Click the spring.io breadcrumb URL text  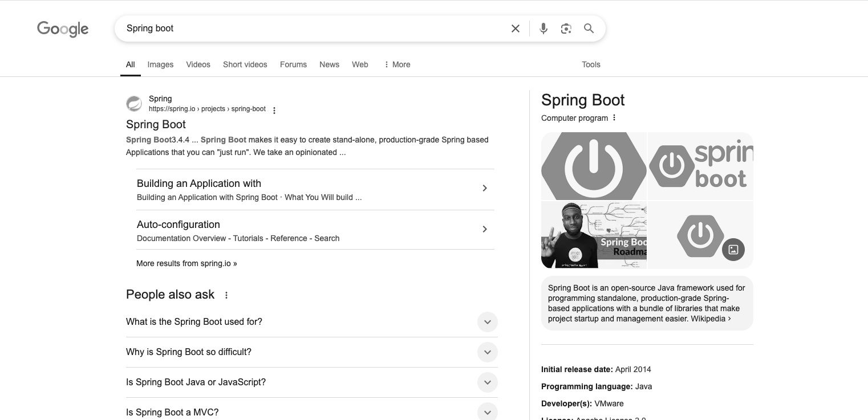[207, 109]
